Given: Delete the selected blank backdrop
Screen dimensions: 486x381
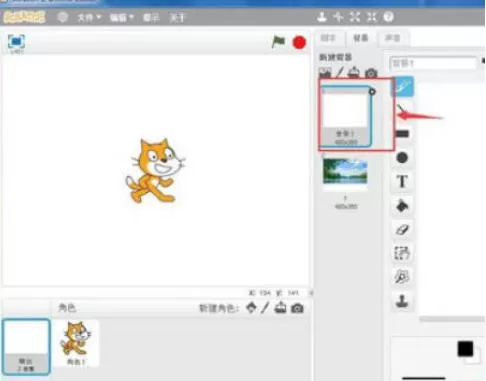Looking at the screenshot, I should coord(372,91).
